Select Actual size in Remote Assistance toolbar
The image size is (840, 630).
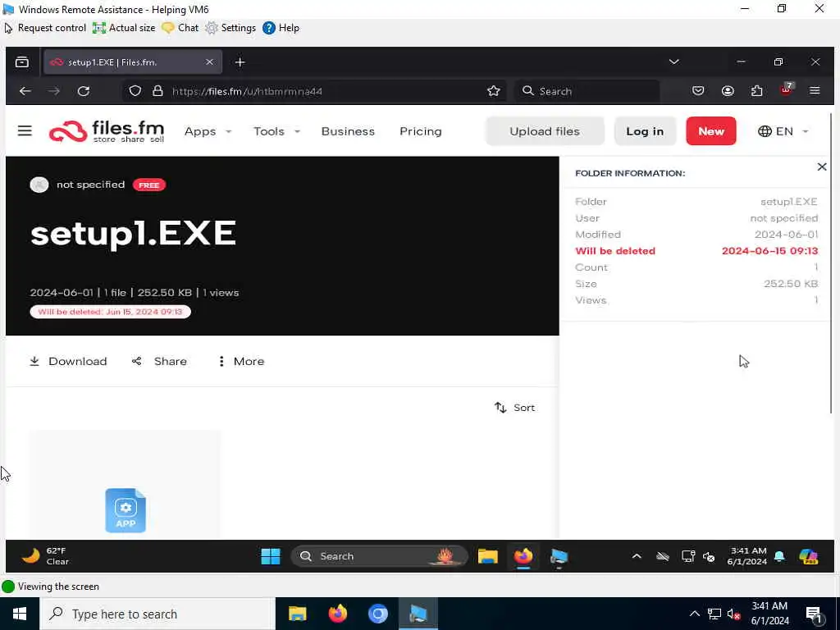tap(124, 28)
